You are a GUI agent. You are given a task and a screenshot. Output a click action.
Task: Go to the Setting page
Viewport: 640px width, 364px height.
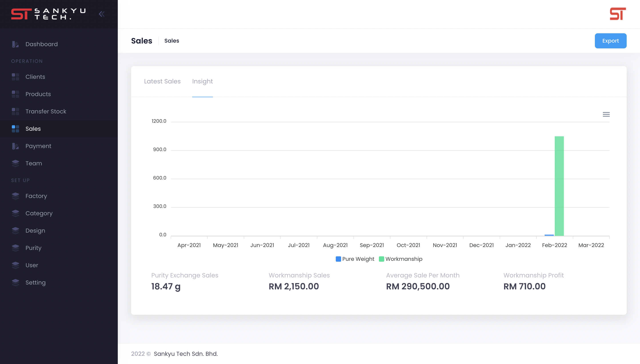pyautogui.click(x=35, y=283)
